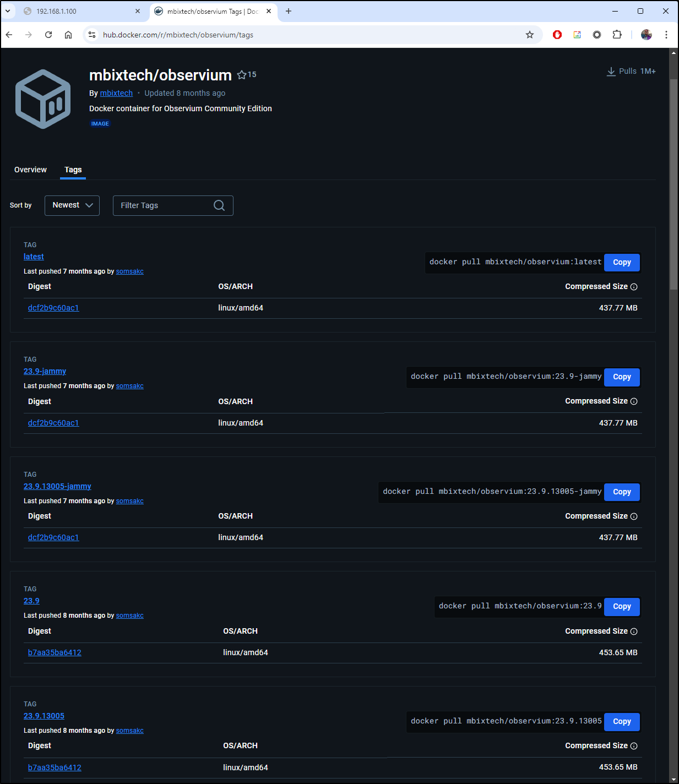Open the Sort by Newest dropdown
Image resolution: width=679 pixels, height=784 pixels.
[x=72, y=205]
